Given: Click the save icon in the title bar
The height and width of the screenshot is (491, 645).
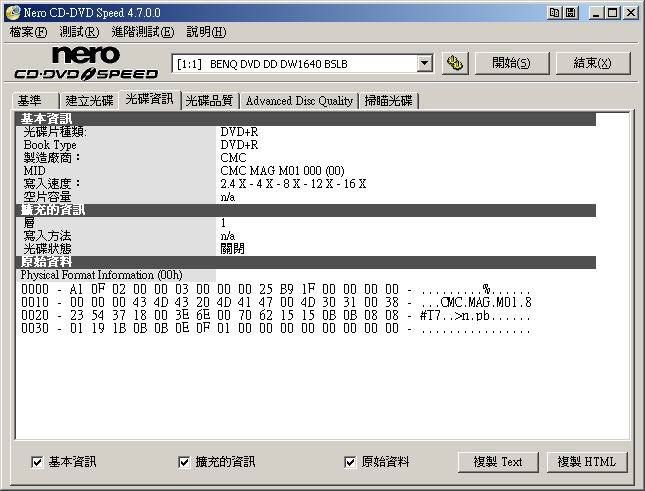Looking at the screenshot, I should point(571,13).
